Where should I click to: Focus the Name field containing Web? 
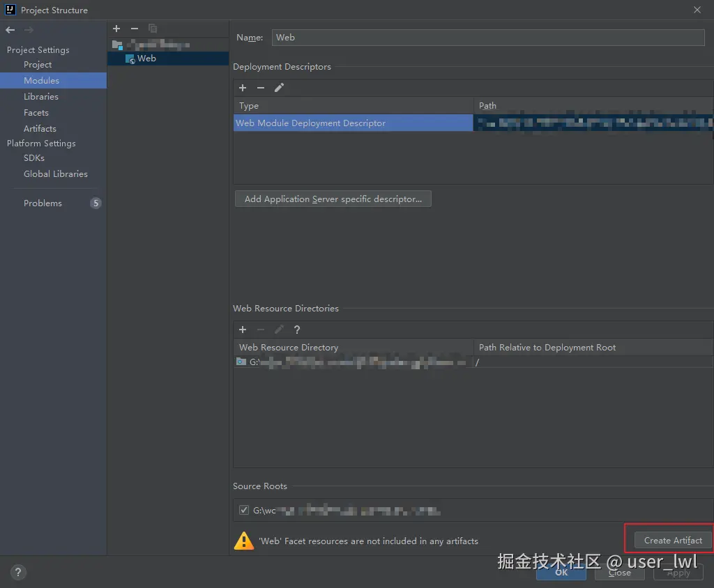point(488,38)
